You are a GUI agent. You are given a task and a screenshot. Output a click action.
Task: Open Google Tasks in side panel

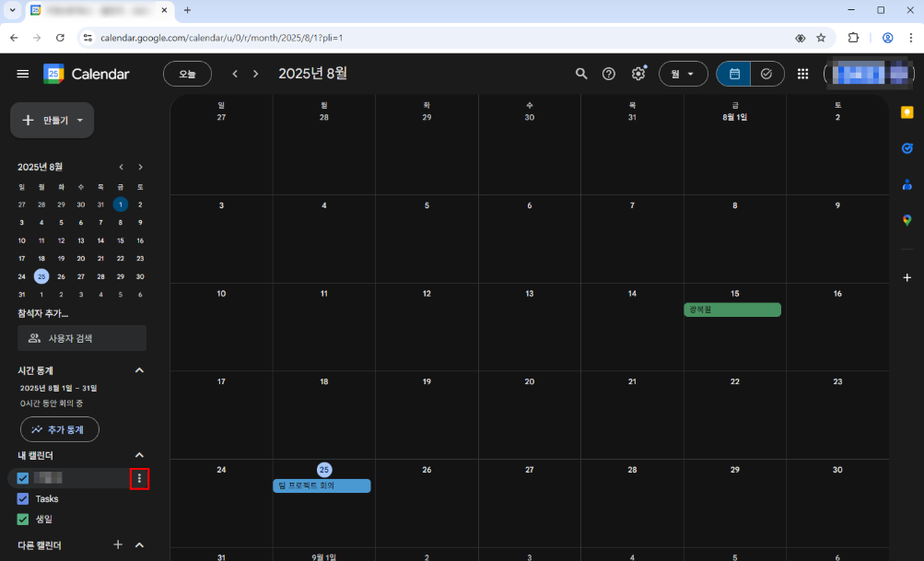(x=906, y=148)
